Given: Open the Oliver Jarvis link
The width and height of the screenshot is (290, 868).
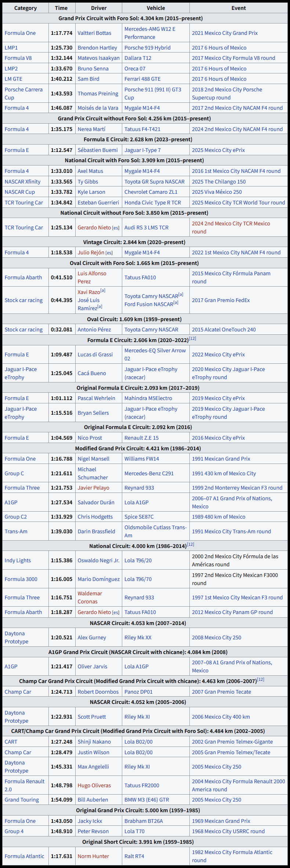Looking at the screenshot, I should pyautogui.click(x=93, y=667).
